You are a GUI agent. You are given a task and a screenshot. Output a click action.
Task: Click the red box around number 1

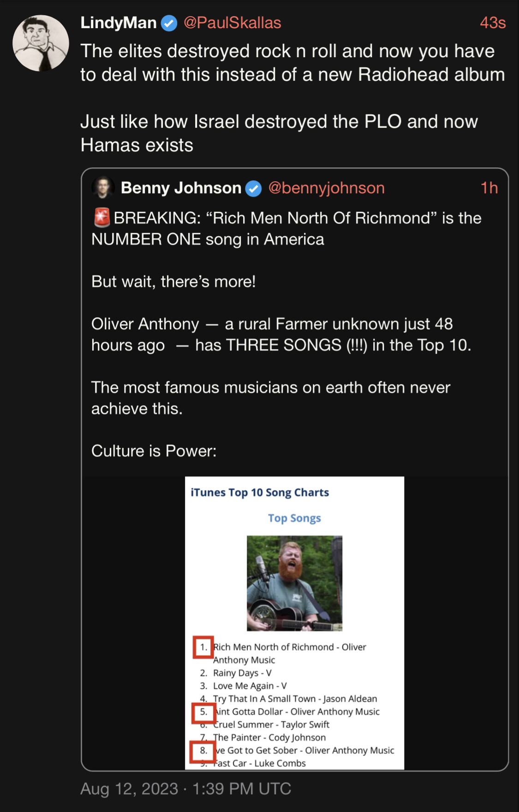click(x=203, y=647)
